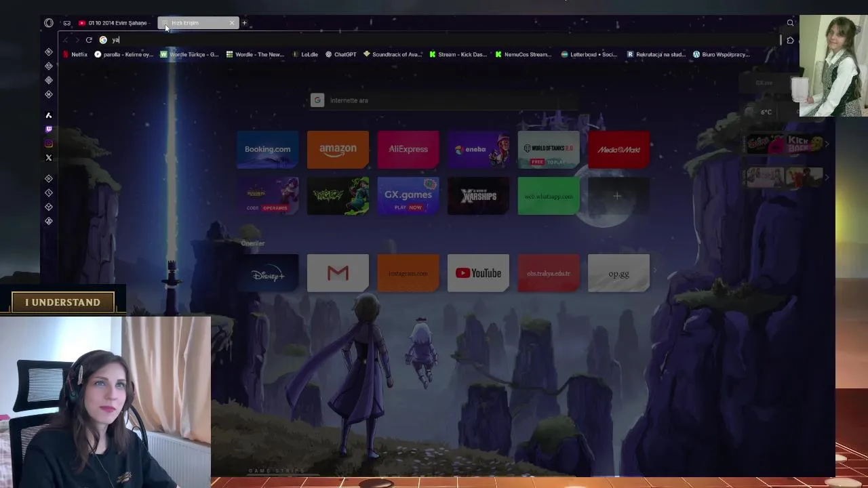Open the extensions cube icon
The image size is (868, 488).
(x=790, y=41)
